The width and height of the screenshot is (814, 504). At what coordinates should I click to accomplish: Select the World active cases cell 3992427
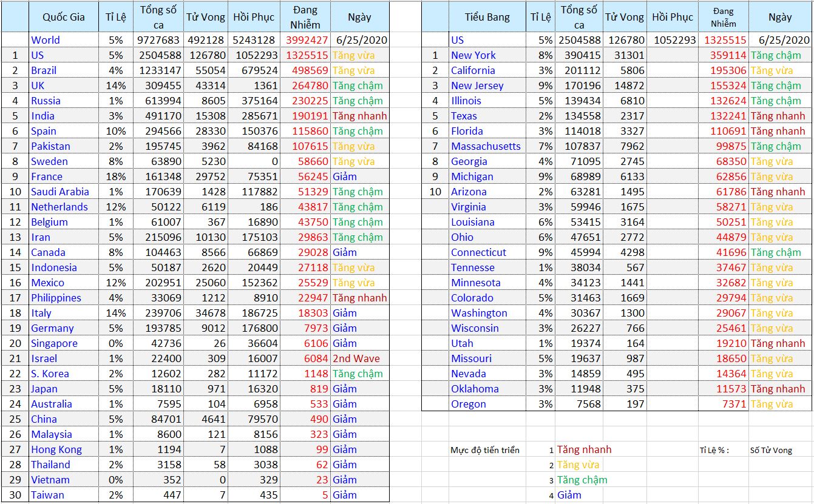[307, 40]
